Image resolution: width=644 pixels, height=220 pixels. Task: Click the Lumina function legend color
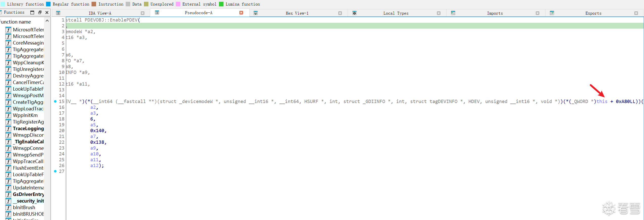tap(221, 4)
